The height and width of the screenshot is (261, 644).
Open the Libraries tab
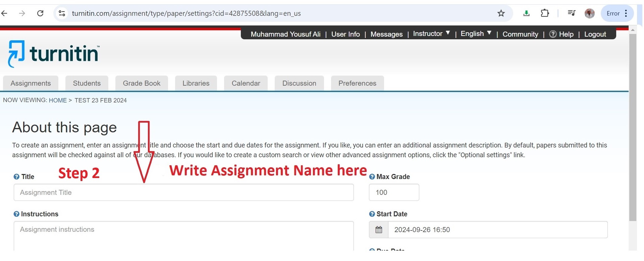196,83
